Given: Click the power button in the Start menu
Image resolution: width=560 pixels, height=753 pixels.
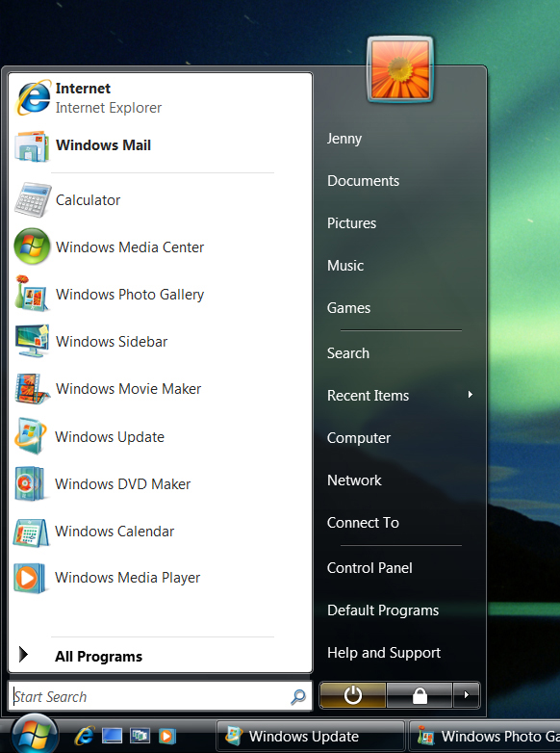Looking at the screenshot, I should (353, 695).
